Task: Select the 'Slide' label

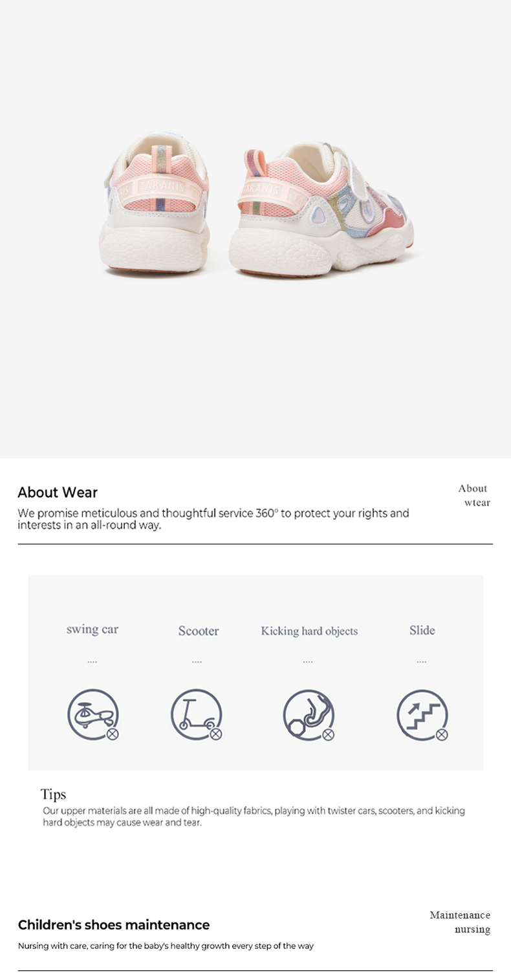Action: pos(422,630)
